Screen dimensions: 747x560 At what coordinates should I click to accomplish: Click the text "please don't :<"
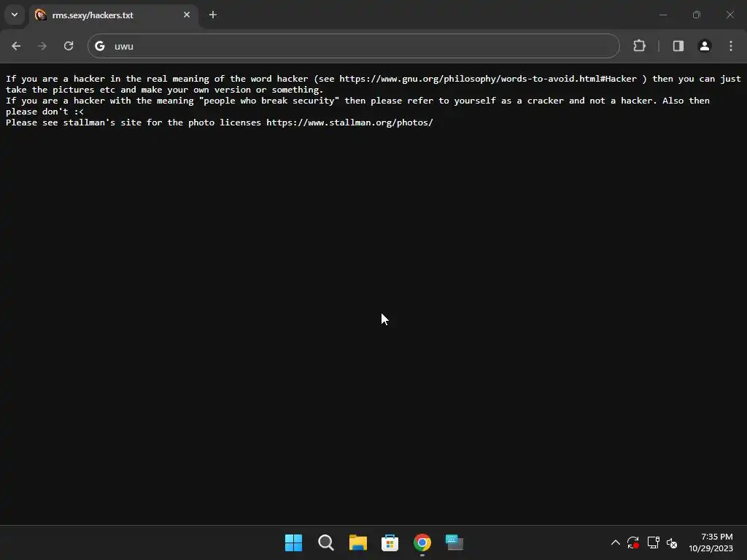pos(44,112)
